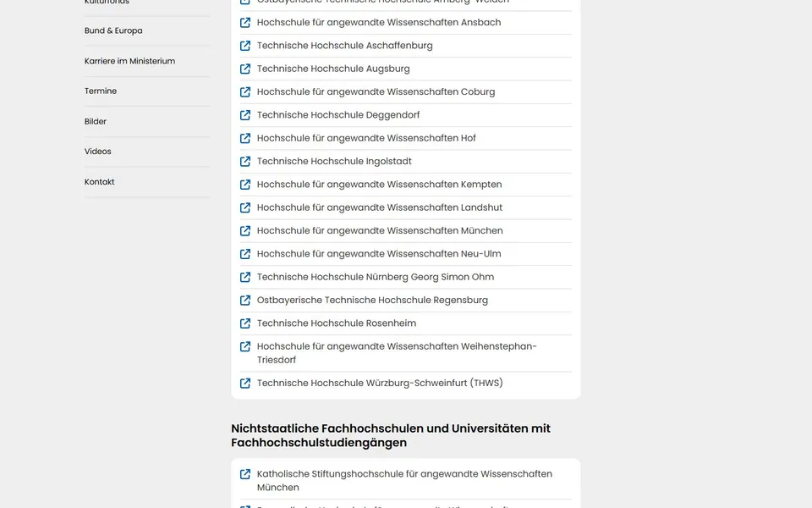Open Ostbayerische Technische Hochschule Regensburg link
812x508 pixels.
tap(372, 300)
